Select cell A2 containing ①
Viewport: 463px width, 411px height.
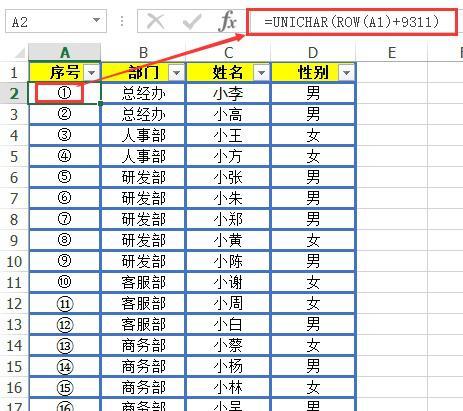tap(65, 93)
